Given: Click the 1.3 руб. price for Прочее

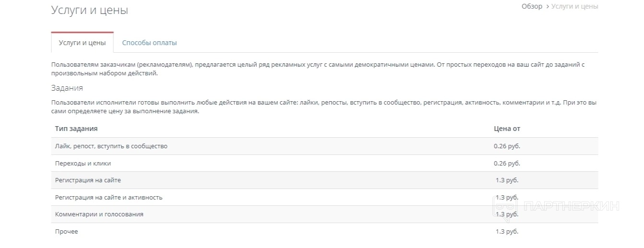Looking at the screenshot, I should [507, 231].
